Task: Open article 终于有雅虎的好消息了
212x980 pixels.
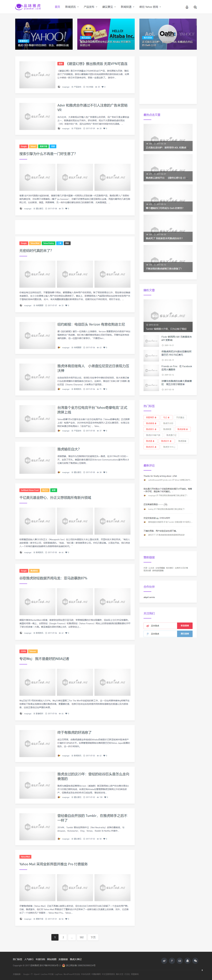Action: point(75,732)
